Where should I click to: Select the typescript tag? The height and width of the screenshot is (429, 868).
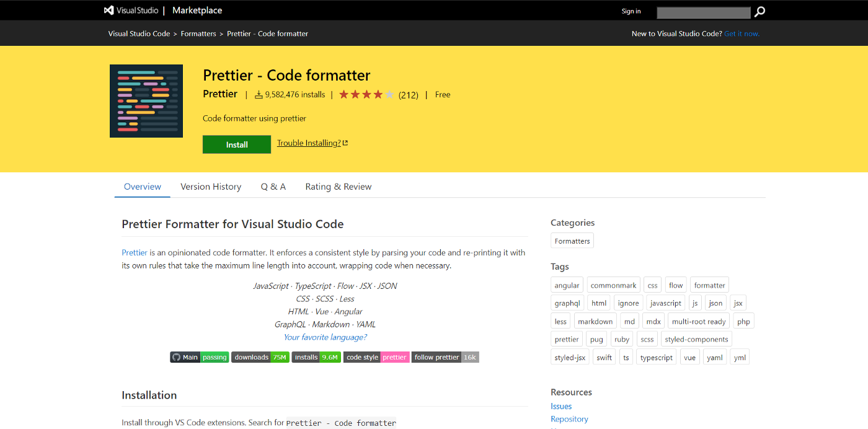coord(657,357)
